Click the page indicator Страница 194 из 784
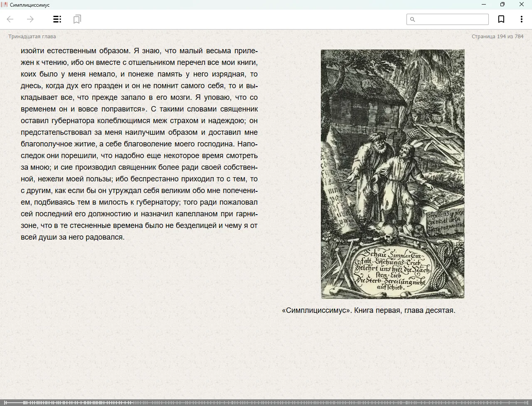The image size is (532, 406). 497,37
